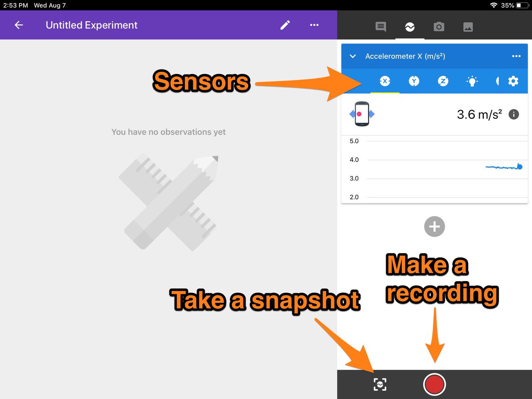The height and width of the screenshot is (399, 532).
Task: Select the Accelerometer Z sensor
Action: 443,81
